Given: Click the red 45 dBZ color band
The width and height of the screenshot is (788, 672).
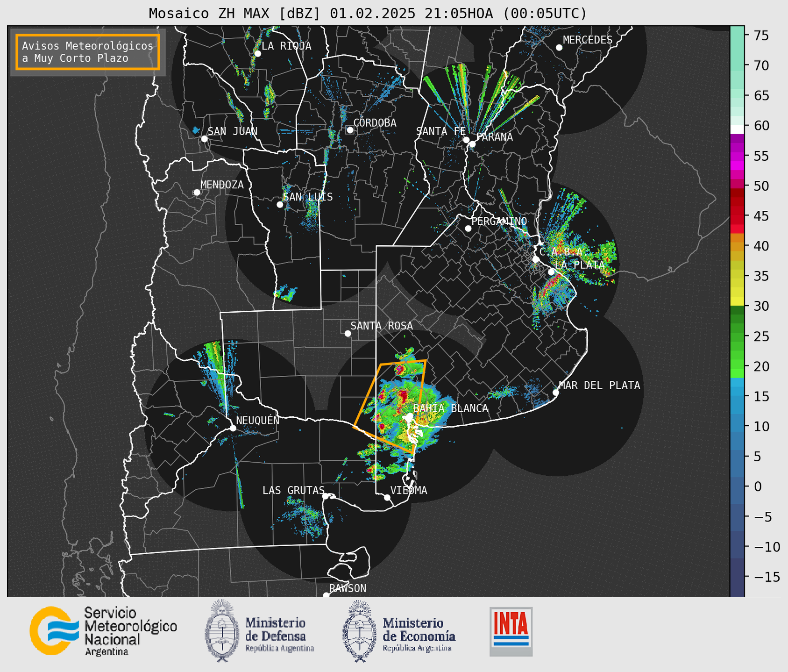Looking at the screenshot, I should (737, 216).
